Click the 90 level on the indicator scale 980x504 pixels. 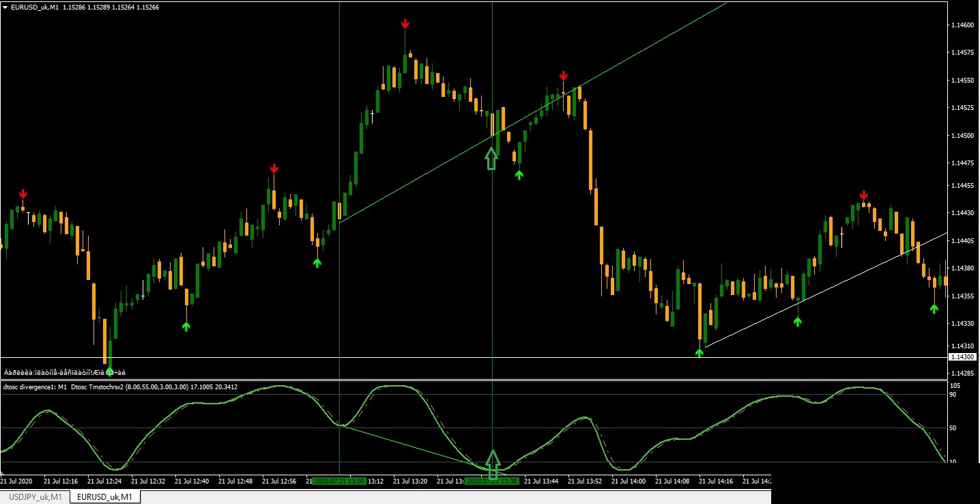pos(953,395)
